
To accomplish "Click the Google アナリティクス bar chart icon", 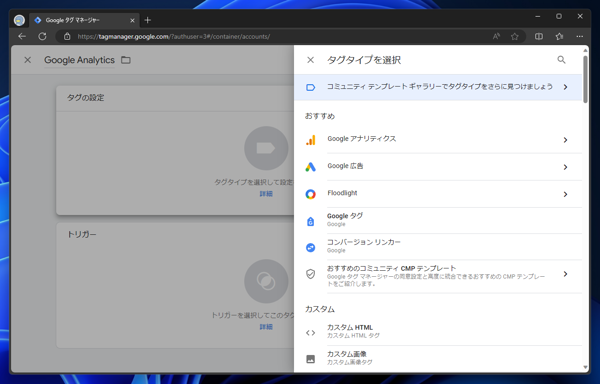I will pyautogui.click(x=310, y=140).
